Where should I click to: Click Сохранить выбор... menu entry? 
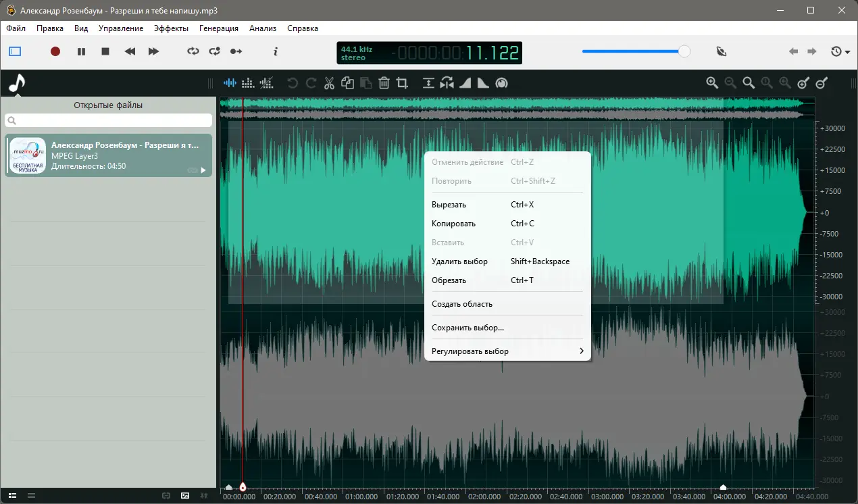coord(468,328)
